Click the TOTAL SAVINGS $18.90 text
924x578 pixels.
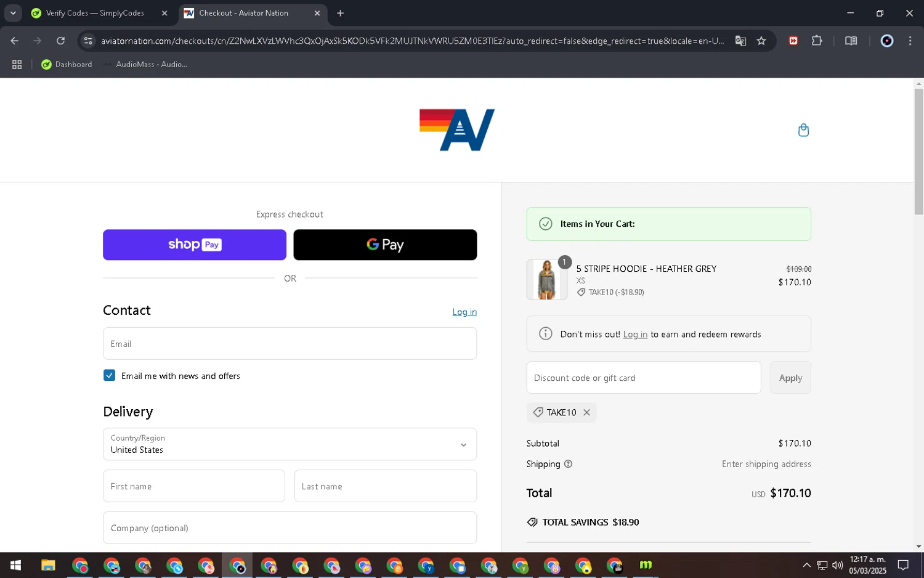(x=590, y=522)
